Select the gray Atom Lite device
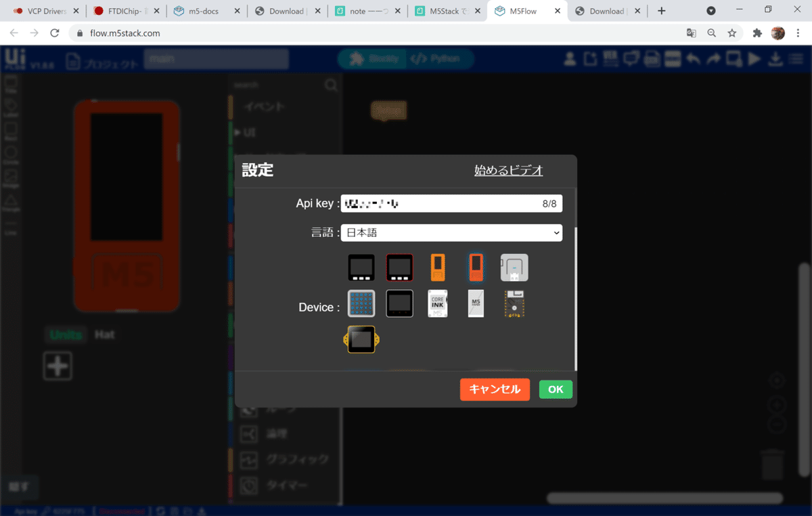812x516 pixels. (514, 267)
